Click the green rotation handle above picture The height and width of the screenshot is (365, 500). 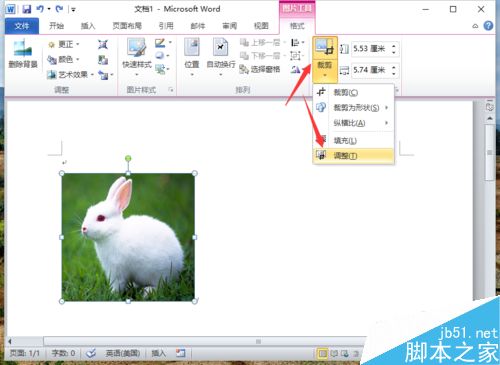click(x=128, y=158)
